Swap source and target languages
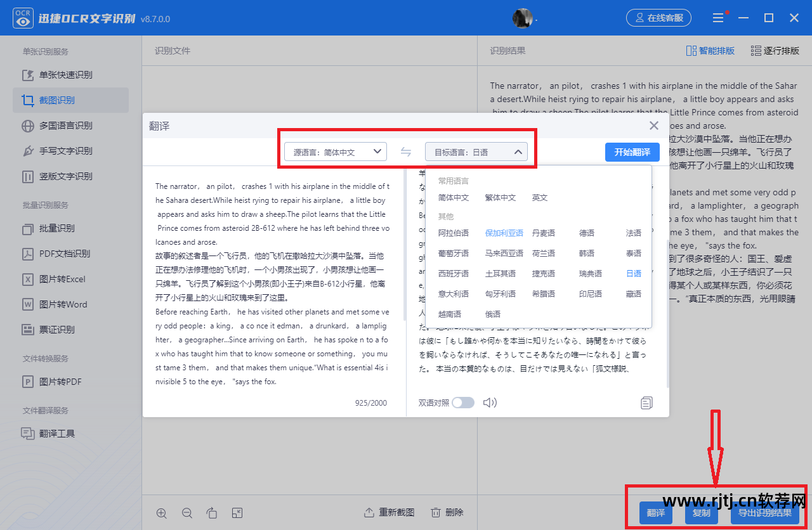 [406, 152]
